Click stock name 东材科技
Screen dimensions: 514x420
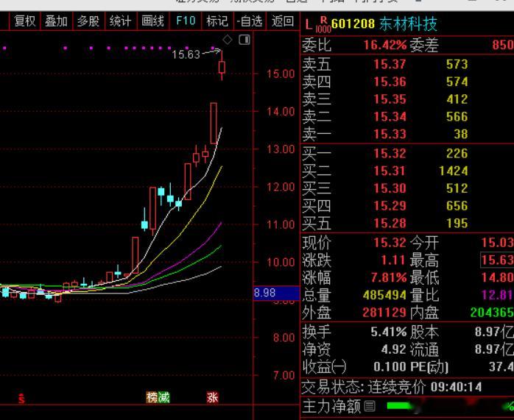(409, 24)
